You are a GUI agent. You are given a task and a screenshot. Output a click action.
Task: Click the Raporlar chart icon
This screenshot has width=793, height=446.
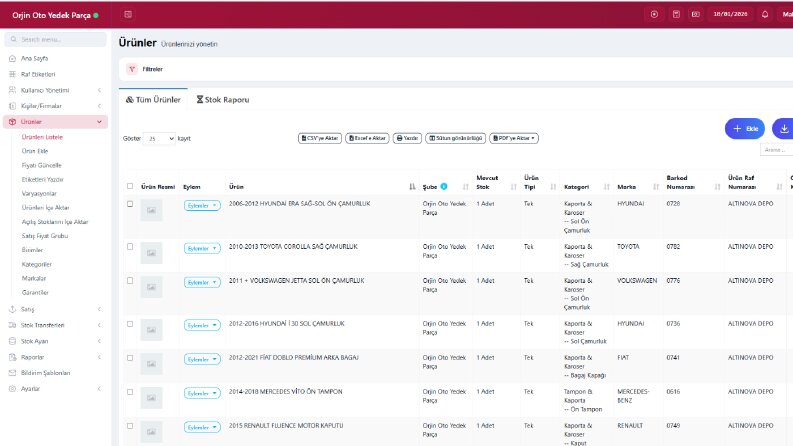[x=12, y=357]
